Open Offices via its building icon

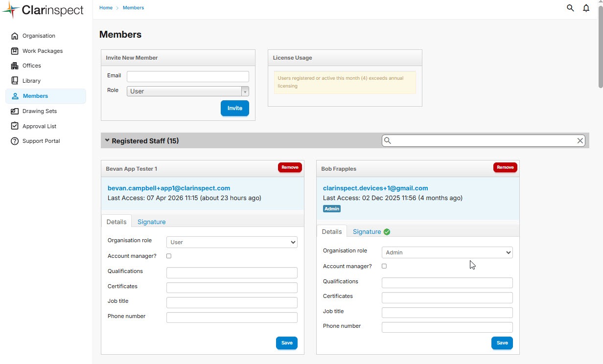(x=14, y=66)
